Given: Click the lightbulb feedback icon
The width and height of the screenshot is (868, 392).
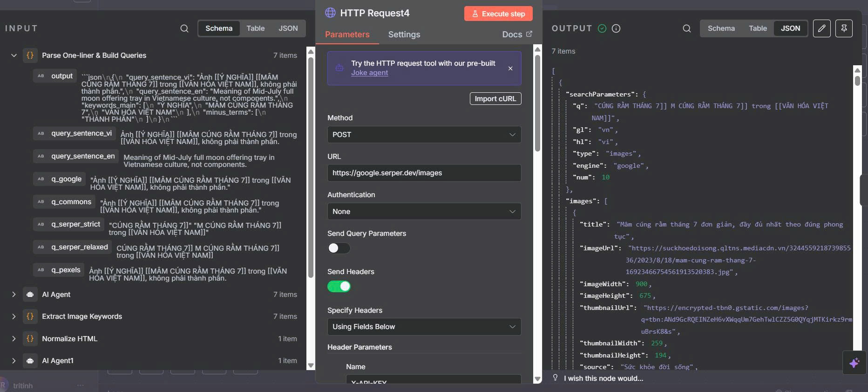Looking at the screenshot, I should 555,378.
